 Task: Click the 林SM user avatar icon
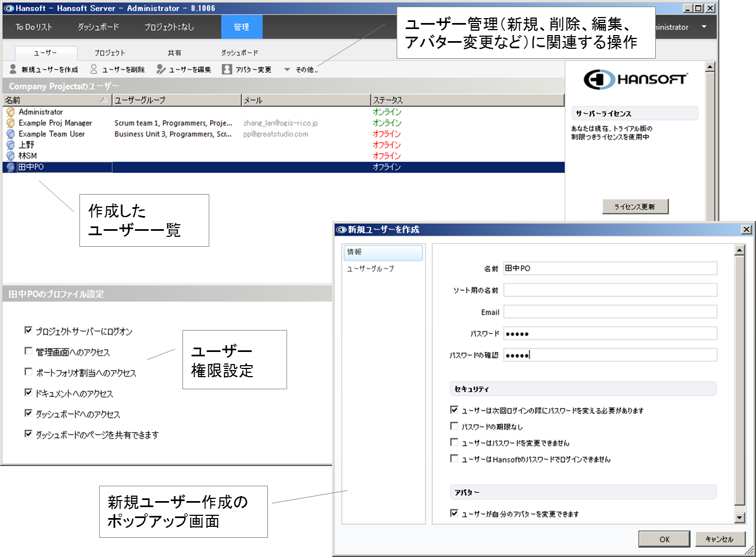pos(10,156)
